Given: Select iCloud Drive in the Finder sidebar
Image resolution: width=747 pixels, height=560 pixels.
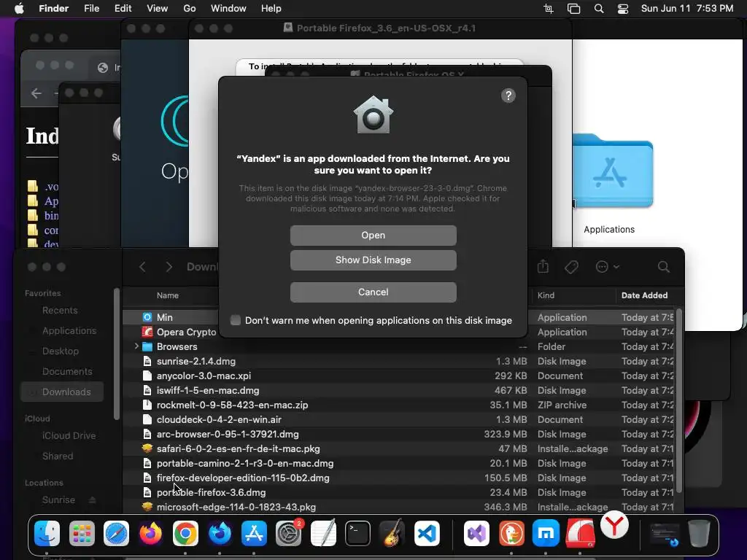Looking at the screenshot, I should click(69, 435).
